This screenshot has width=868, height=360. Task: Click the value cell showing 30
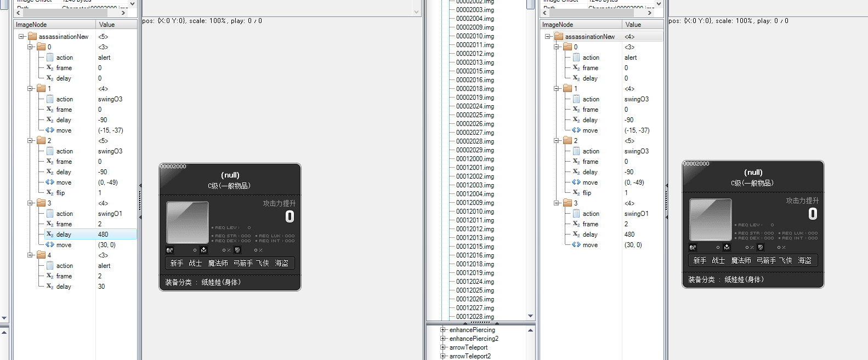coord(101,287)
